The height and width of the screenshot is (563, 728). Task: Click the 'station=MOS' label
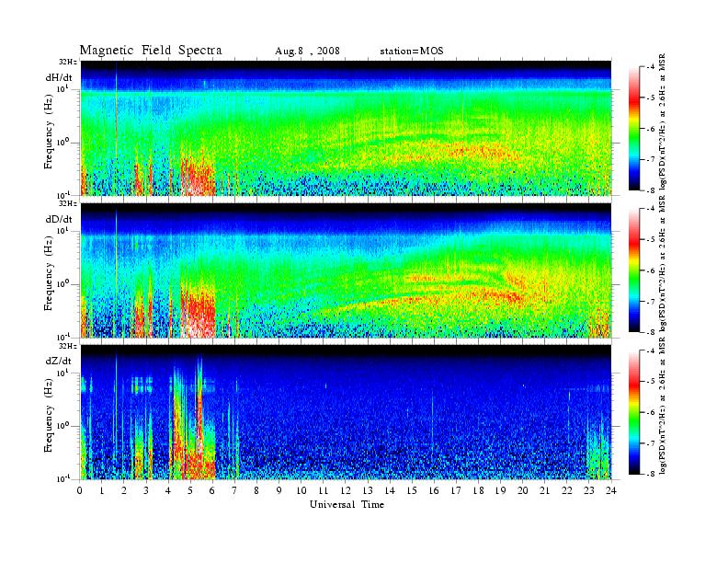(412, 51)
